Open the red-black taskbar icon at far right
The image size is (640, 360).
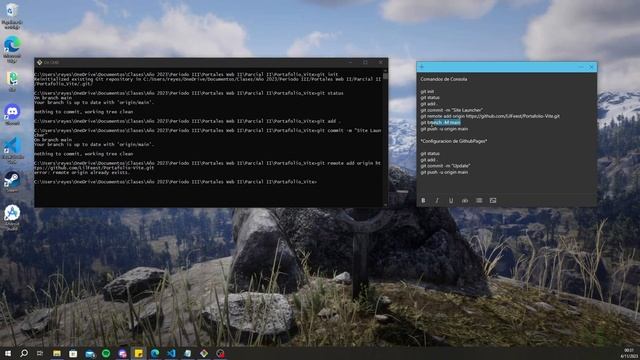(220, 353)
